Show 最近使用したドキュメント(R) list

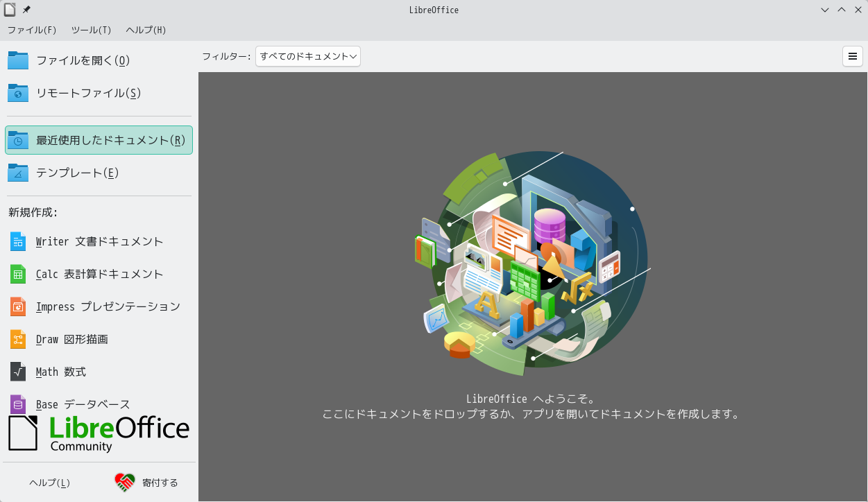point(99,140)
